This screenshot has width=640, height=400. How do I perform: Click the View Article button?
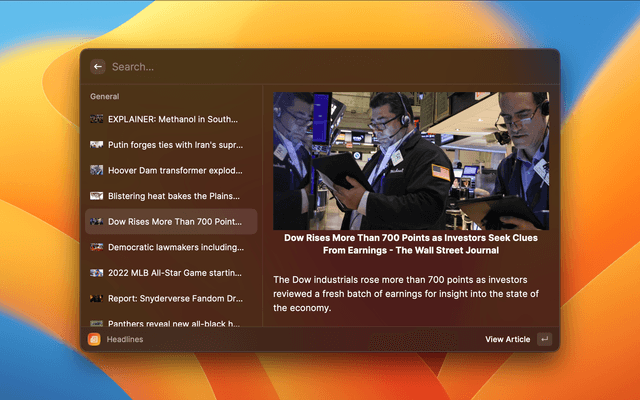508,339
